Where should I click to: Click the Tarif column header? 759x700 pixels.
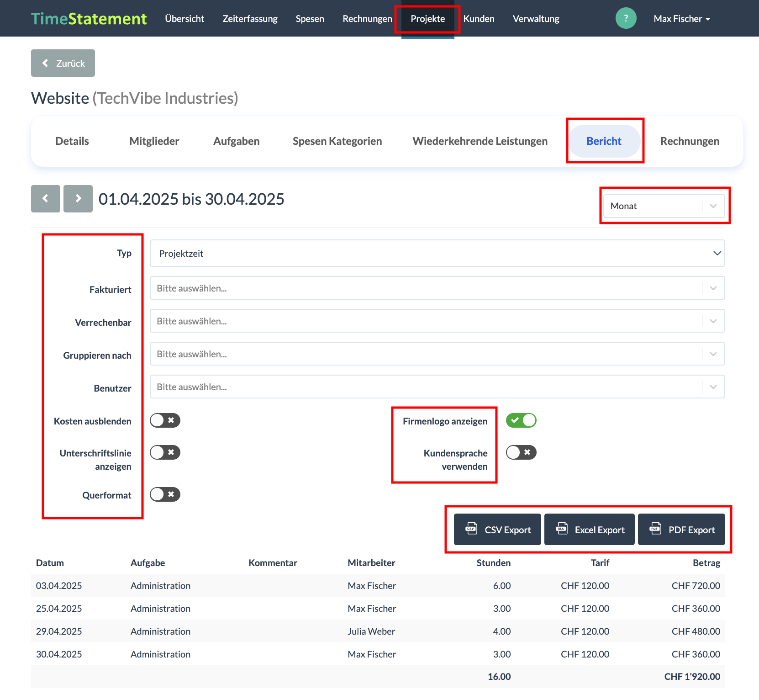tap(600, 563)
